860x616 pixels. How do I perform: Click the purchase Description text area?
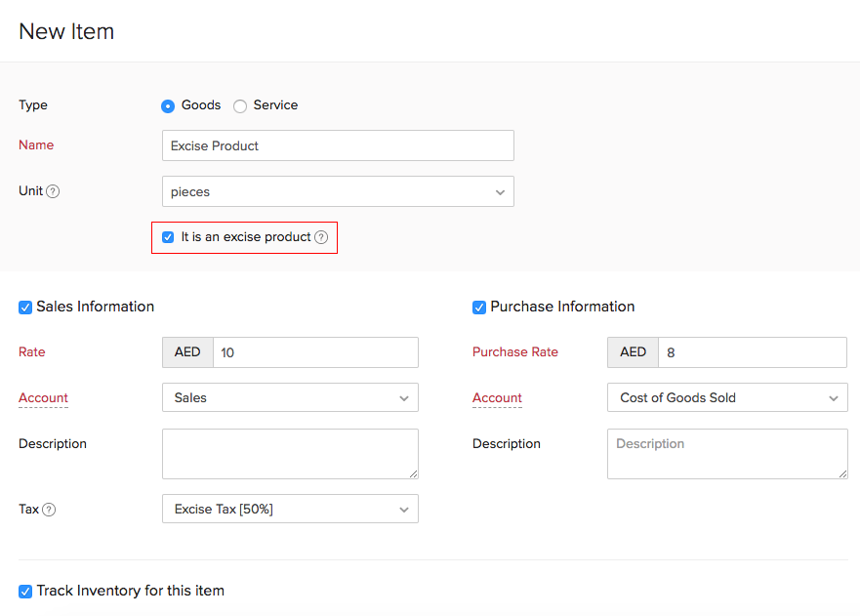pos(727,454)
